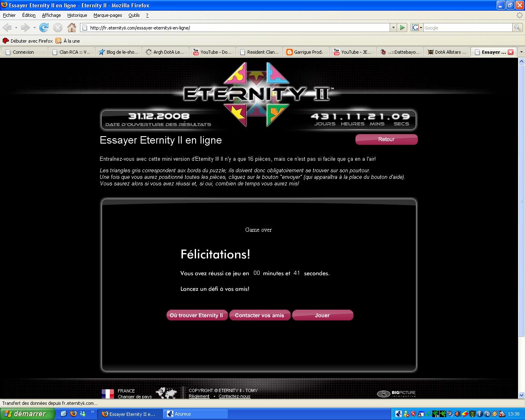Go back with the browser Back arrow
This screenshot has height=420, width=525.
[7, 27]
